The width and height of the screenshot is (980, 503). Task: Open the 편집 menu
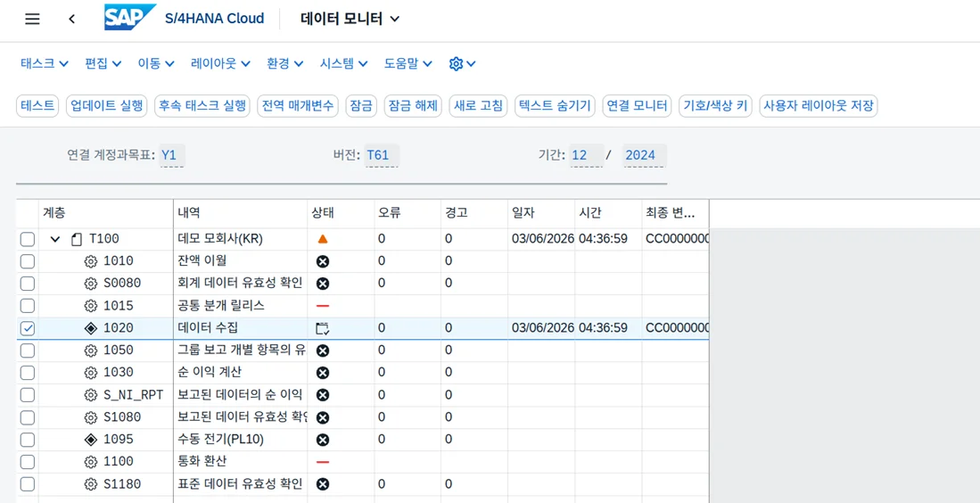point(103,63)
